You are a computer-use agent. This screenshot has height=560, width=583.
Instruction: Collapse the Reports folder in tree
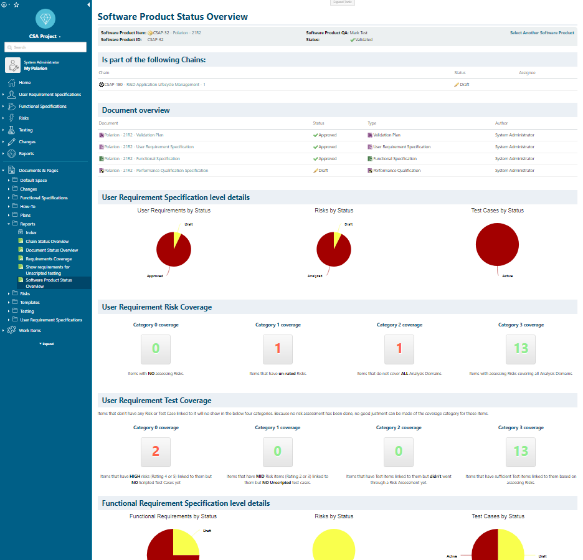point(9,224)
